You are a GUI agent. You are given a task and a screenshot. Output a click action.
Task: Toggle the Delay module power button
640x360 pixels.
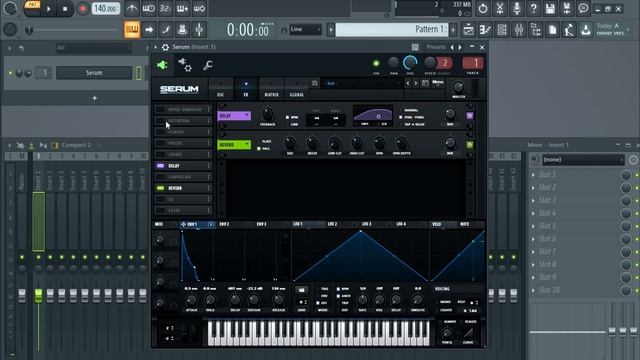coord(469,116)
